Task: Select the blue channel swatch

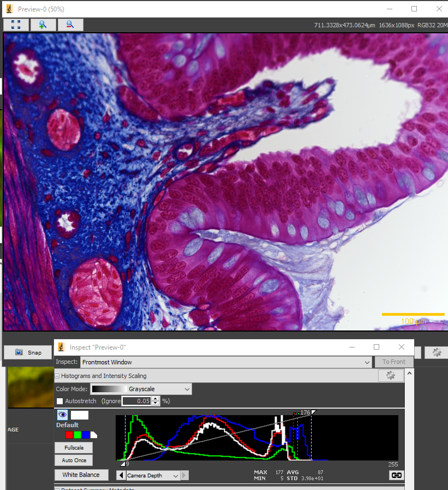Action: [86, 435]
